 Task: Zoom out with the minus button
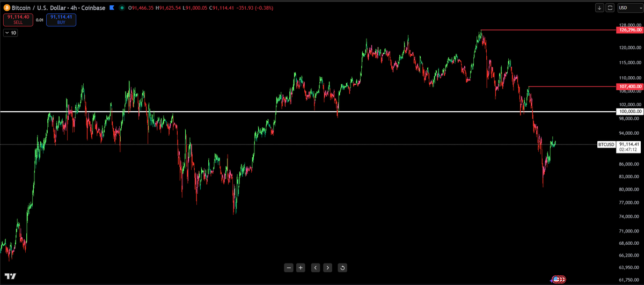click(x=289, y=267)
